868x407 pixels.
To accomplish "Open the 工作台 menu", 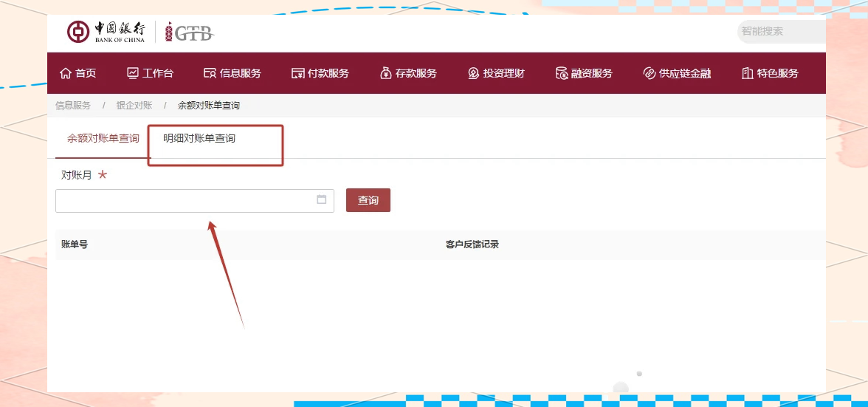I will [x=150, y=73].
